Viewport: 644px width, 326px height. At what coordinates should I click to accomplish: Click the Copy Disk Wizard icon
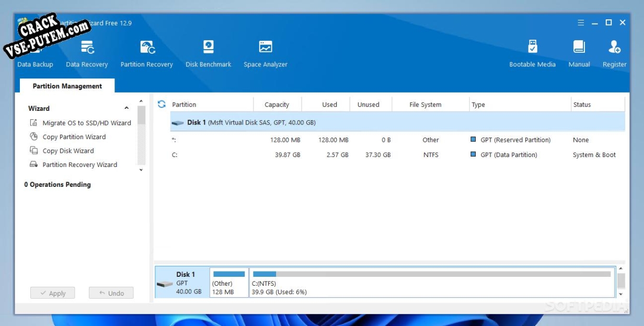[x=34, y=151]
